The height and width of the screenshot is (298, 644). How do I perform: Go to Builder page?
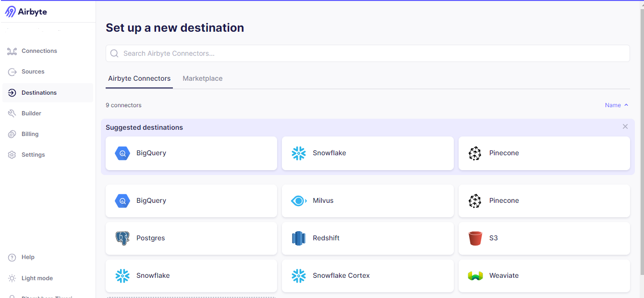click(32, 113)
